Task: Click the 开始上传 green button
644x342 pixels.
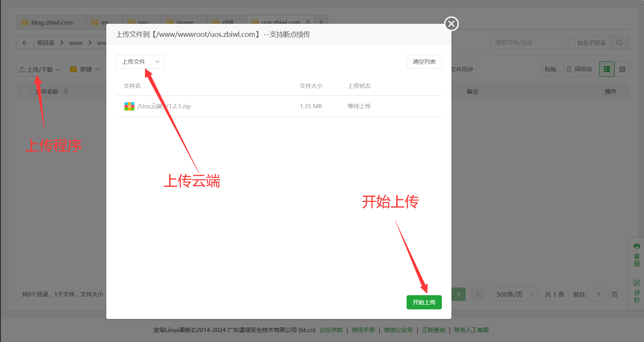Action: [x=424, y=302]
